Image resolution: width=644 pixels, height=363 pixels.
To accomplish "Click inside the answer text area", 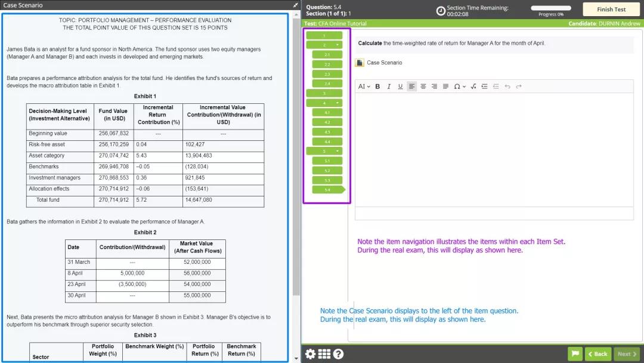I will coord(494,149).
